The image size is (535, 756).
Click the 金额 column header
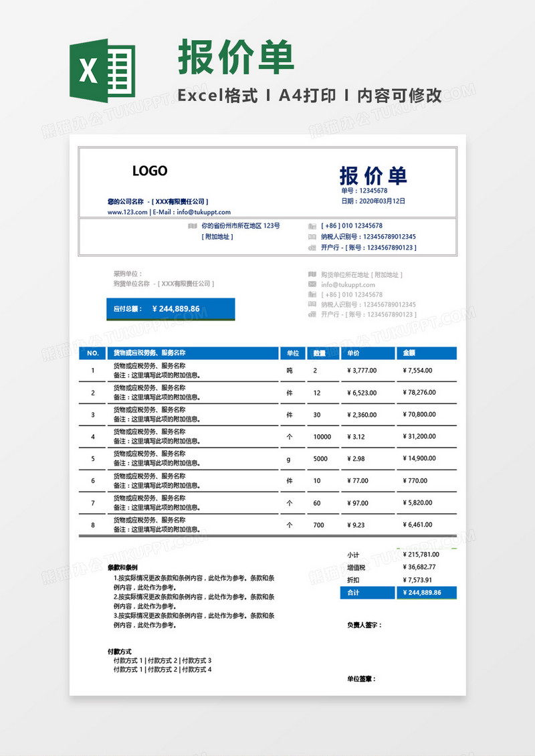pyautogui.click(x=427, y=353)
